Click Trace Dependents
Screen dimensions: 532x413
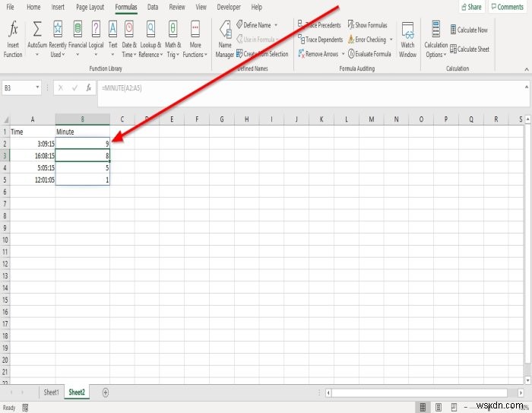point(321,40)
